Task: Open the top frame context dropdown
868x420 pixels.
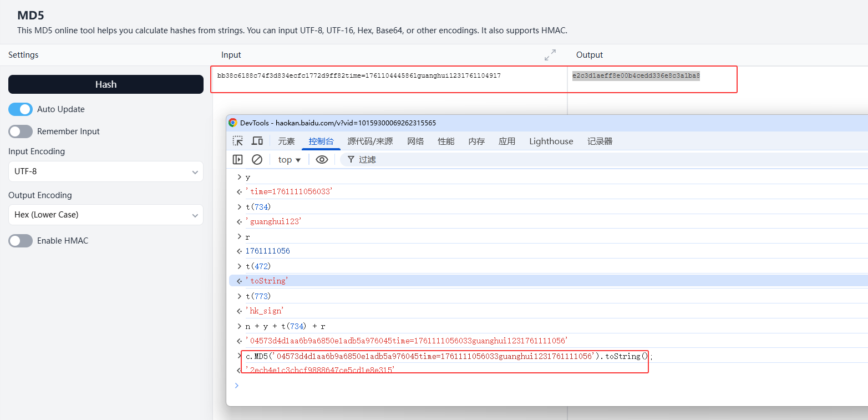Action: coord(289,159)
